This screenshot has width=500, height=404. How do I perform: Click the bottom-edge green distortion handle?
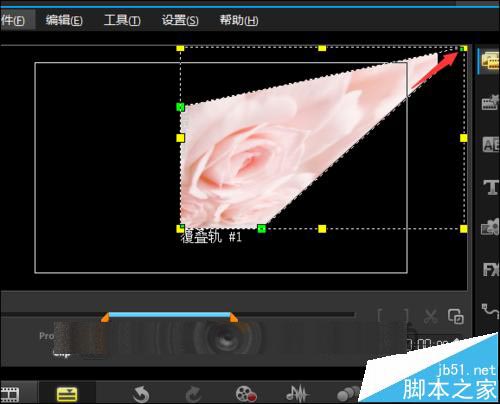coord(262,229)
